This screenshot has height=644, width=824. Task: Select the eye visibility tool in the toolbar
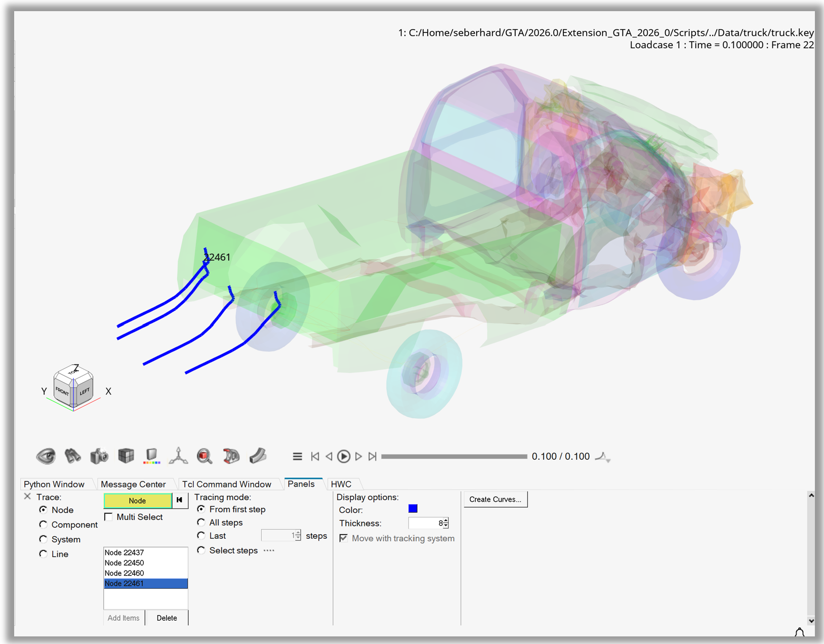click(x=47, y=456)
